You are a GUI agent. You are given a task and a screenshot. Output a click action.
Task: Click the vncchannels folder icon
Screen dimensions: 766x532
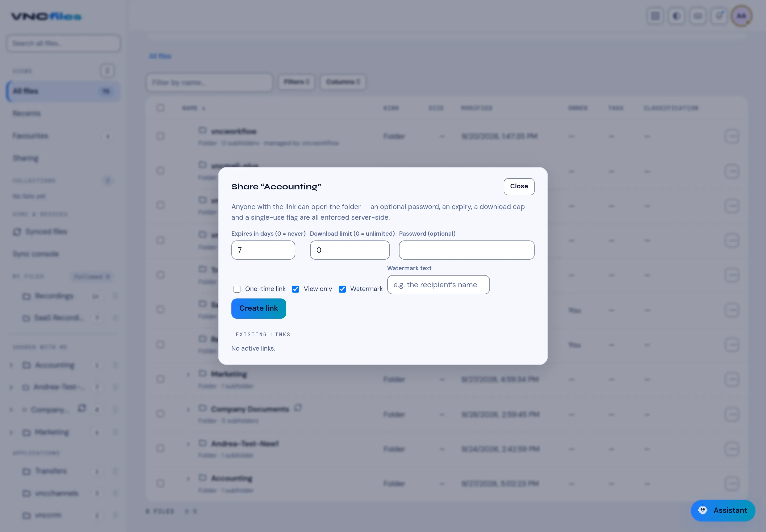[x=26, y=493]
